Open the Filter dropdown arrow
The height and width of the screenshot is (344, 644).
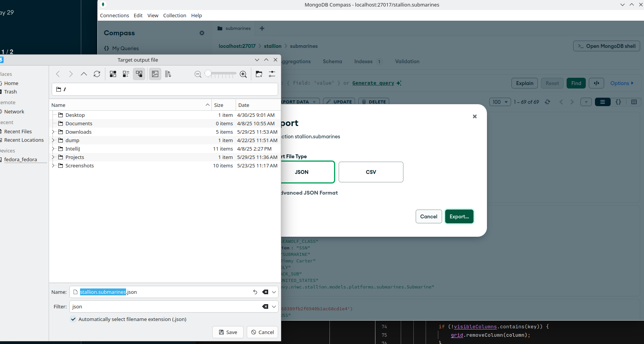[274, 306]
